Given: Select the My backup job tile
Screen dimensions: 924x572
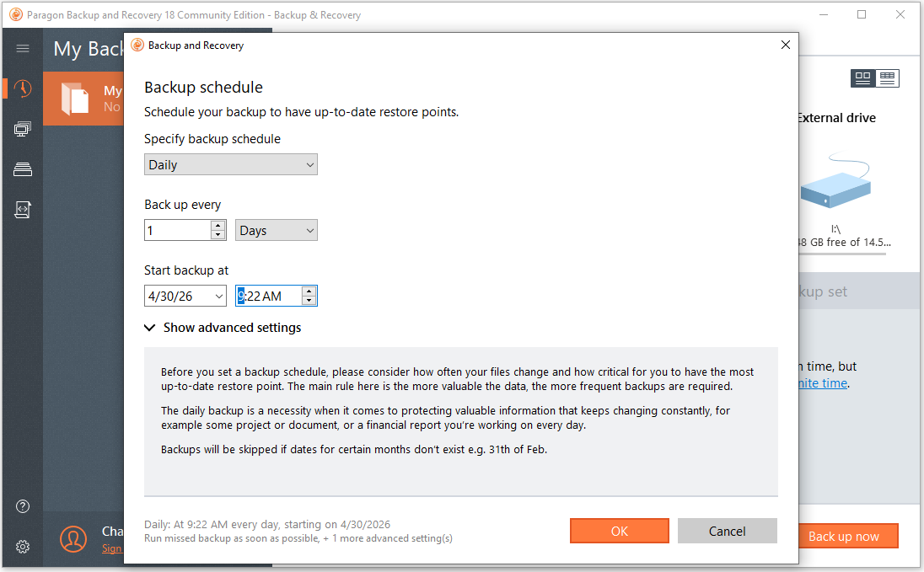Looking at the screenshot, I should click(x=83, y=99).
